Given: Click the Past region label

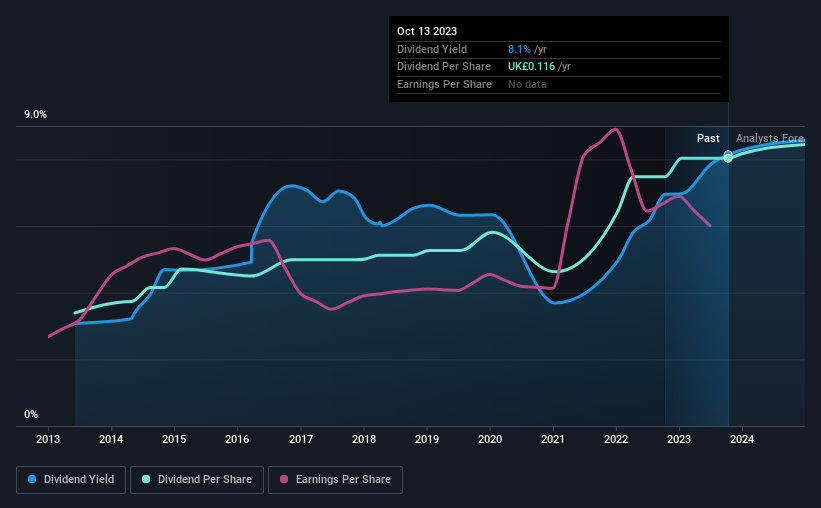Looking at the screenshot, I should [x=708, y=138].
